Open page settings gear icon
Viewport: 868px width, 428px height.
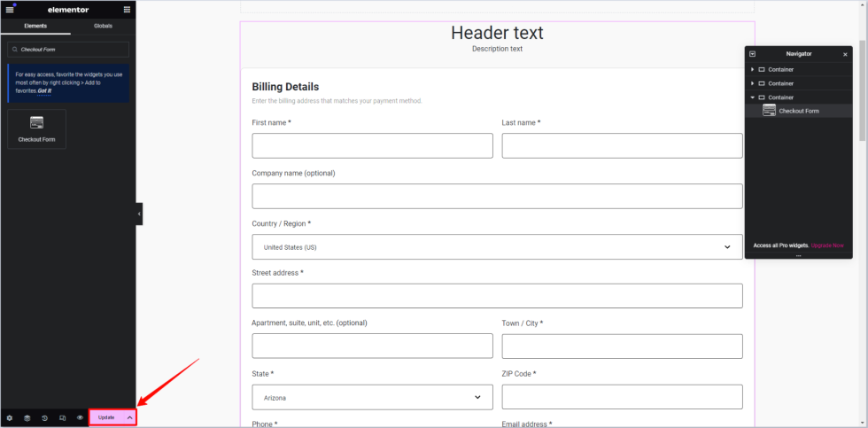pyautogui.click(x=10, y=417)
